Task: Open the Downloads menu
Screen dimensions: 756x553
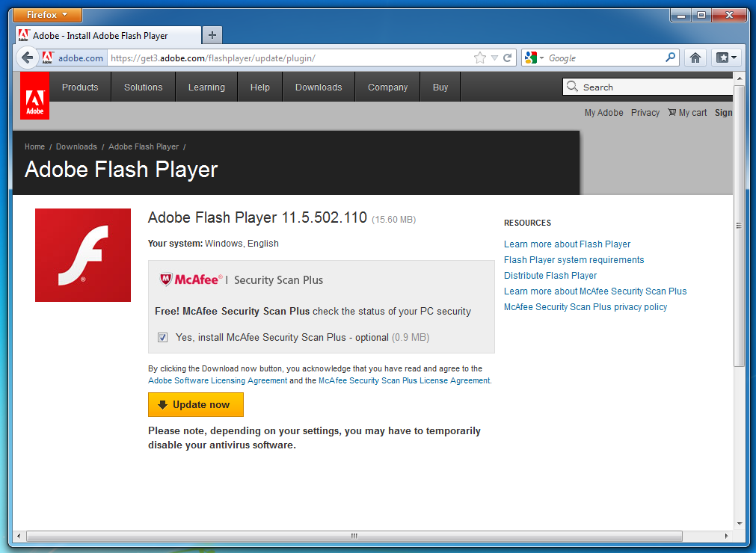Action: tap(319, 87)
